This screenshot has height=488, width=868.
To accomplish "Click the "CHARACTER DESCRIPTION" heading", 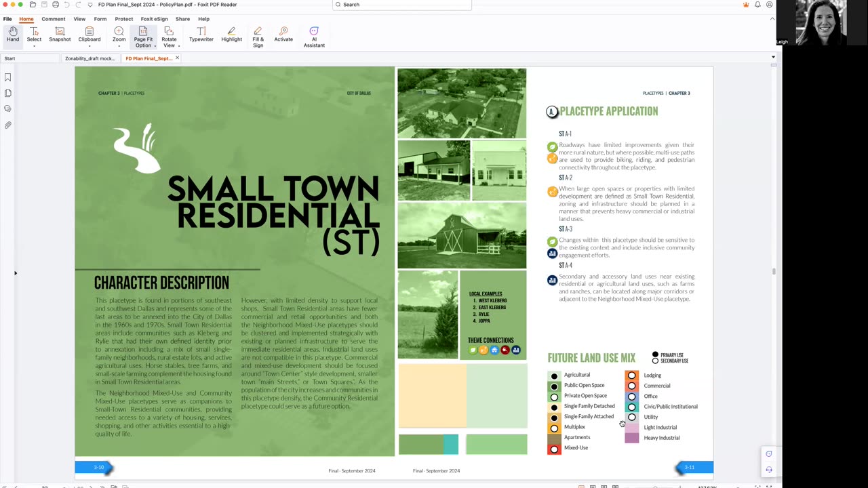I will (x=161, y=283).
